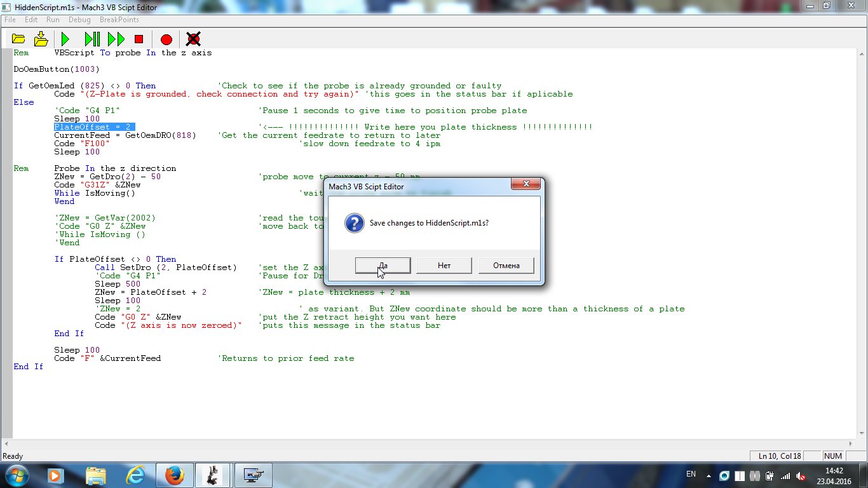Click the code "Call SetDro (2, PlateOffset)"
The width and height of the screenshot is (868, 488).
166,268
